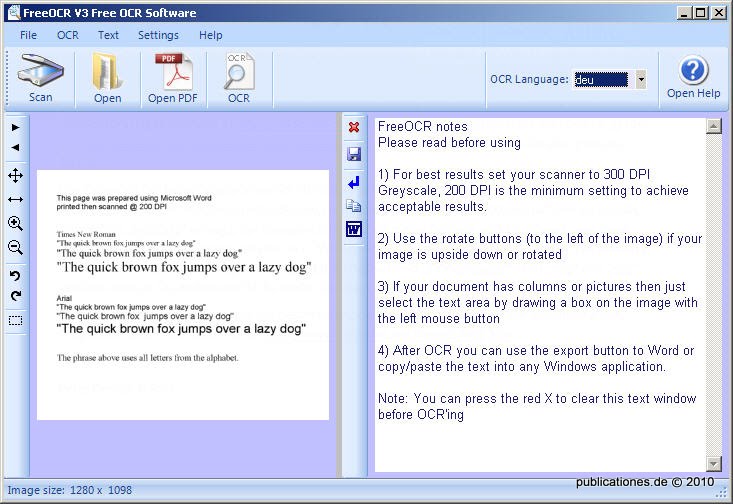
Task: Clear text window with red X
Action: (x=354, y=127)
